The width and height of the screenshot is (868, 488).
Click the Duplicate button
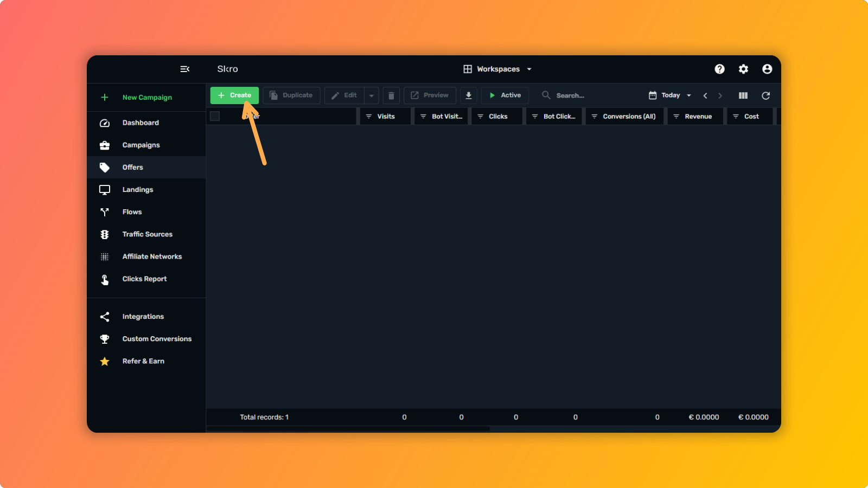(x=292, y=95)
